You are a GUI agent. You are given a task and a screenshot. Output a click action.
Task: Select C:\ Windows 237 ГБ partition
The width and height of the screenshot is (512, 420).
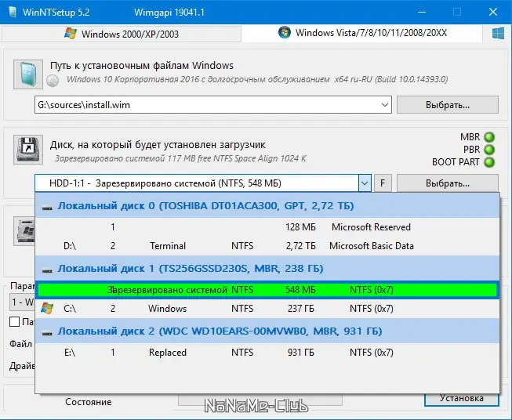pyautogui.click(x=267, y=309)
